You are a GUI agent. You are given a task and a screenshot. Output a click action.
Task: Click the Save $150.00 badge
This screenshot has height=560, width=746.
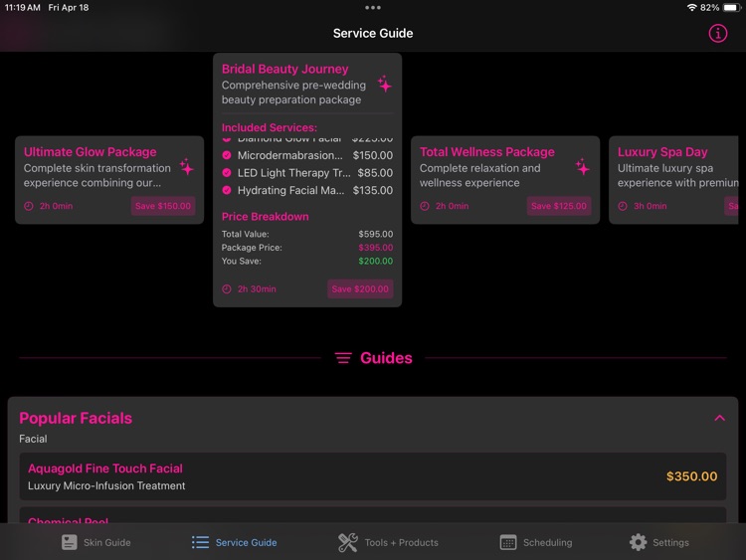163,206
